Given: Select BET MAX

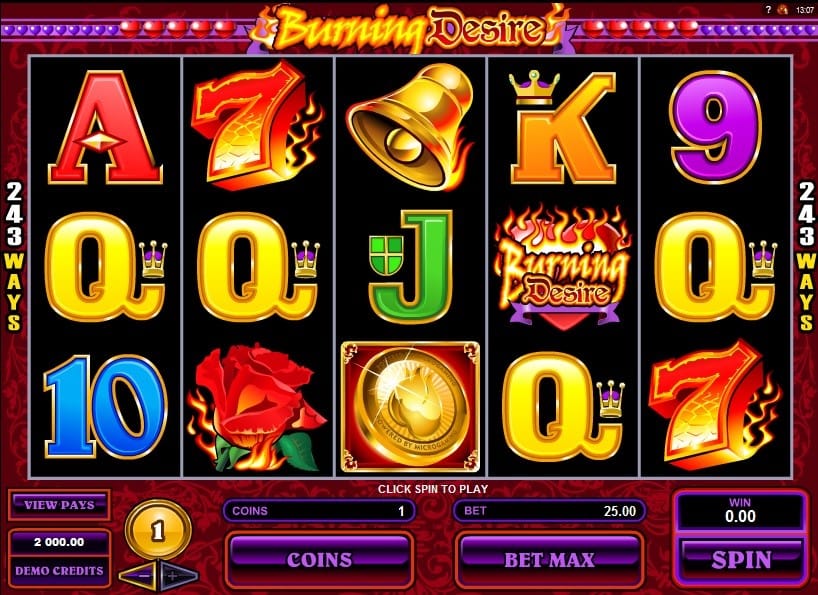Looking at the screenshot, I should pyautogui.click(x=549, y=560).
